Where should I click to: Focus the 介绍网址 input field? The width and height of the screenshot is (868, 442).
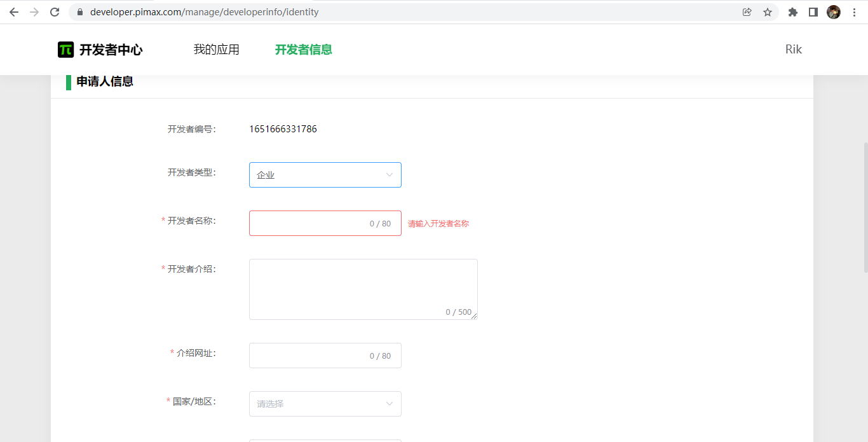[325, 356]
